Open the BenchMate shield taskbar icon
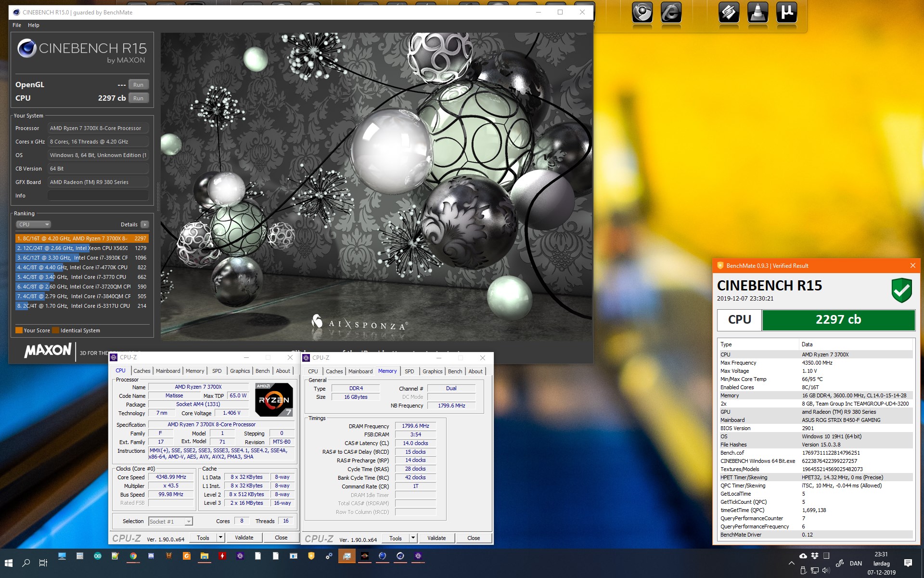 click(311, 556)
